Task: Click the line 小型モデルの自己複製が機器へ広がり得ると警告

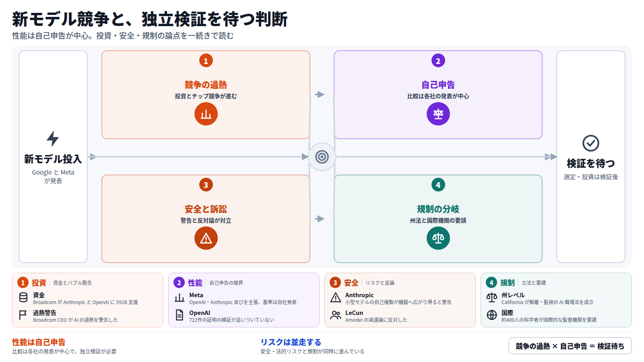Action: (398, 302)
